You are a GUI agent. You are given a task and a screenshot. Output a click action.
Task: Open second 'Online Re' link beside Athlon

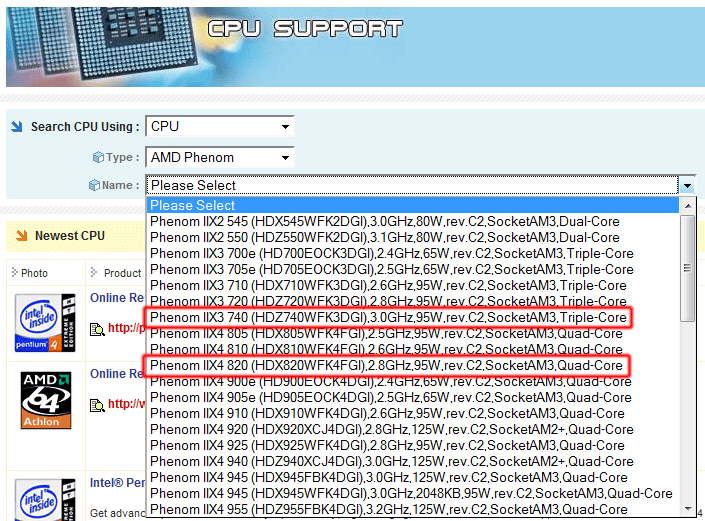pyautogui.click(x=117, y=374)
